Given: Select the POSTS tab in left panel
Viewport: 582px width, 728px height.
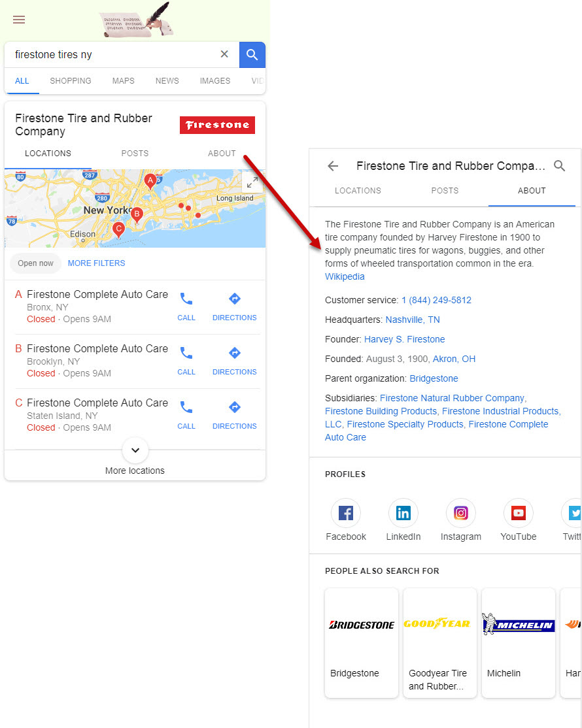Looking at the screenshot, I should click(135, 154).
